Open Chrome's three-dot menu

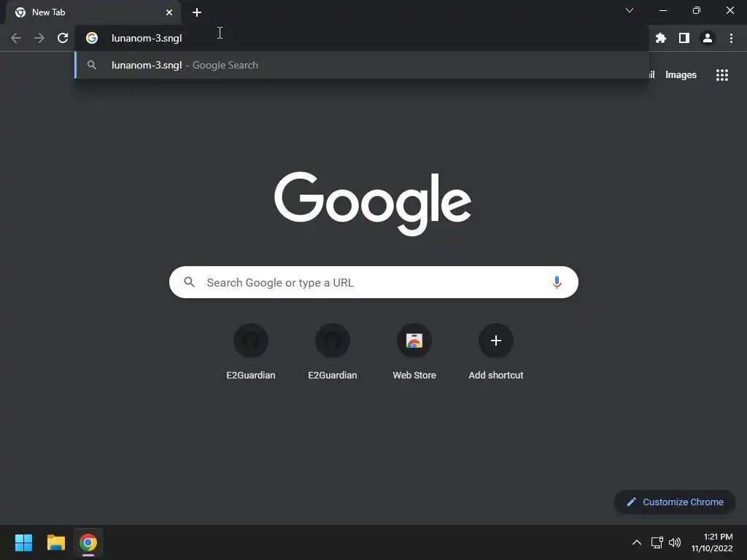tap(731, 38)
